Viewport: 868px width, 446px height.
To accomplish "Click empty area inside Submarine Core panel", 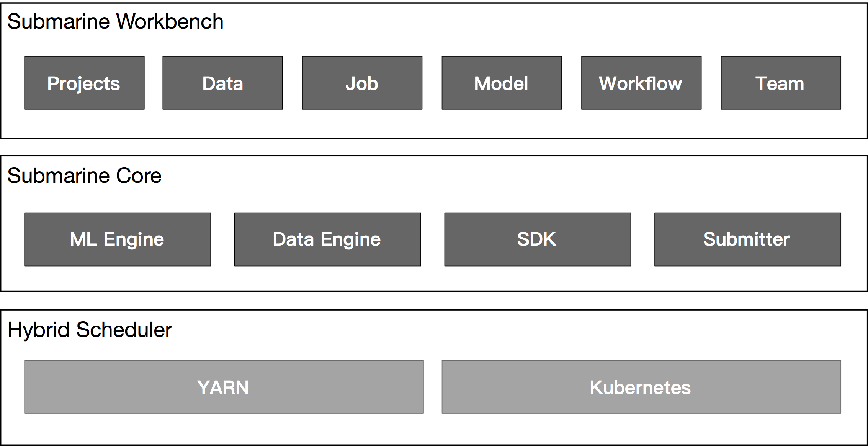I will click(498, 184).
